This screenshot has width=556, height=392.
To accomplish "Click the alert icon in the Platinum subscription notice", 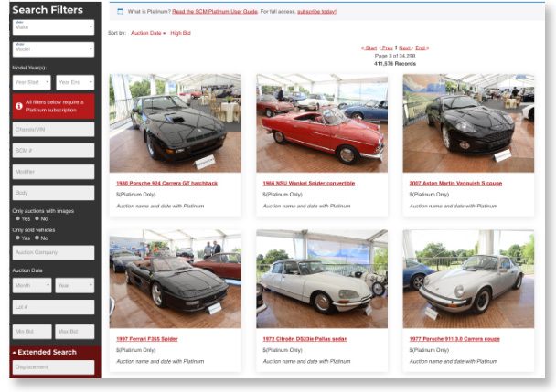I will pos(19,104).
